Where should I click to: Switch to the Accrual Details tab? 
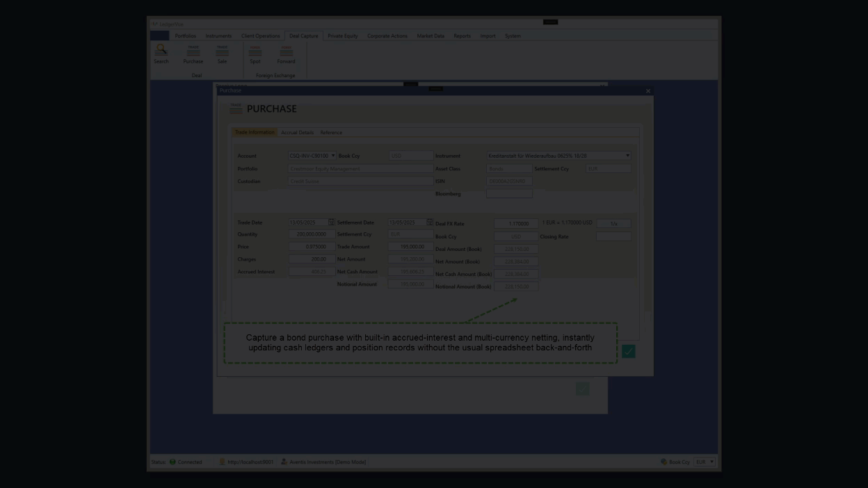tap(297, 132)
